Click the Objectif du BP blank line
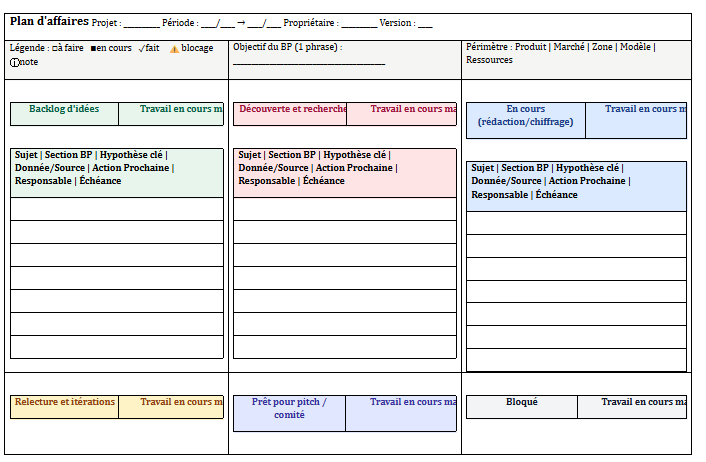 coord(308,63)
